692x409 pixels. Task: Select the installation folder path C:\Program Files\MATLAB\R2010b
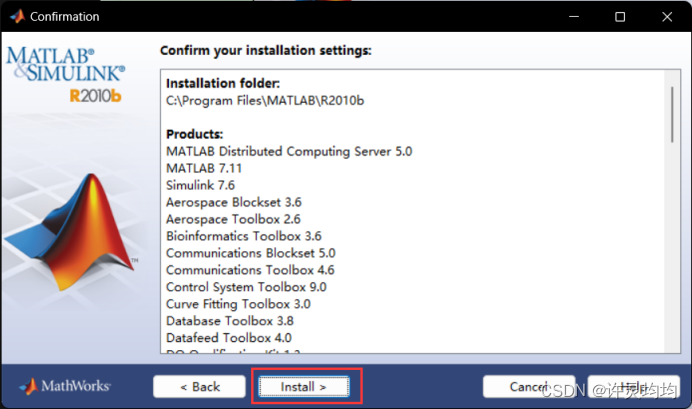click(265, 101)
